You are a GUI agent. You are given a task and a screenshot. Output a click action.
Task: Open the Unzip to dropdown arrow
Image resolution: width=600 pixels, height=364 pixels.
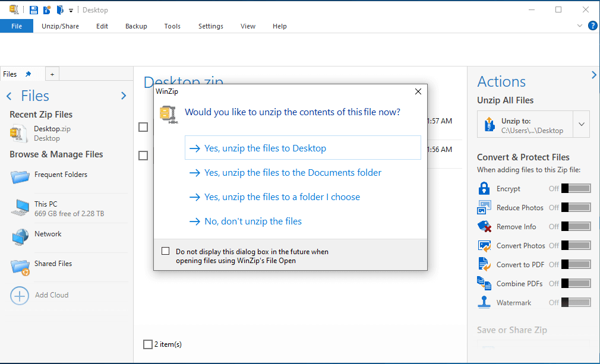[x=581, y=124]
